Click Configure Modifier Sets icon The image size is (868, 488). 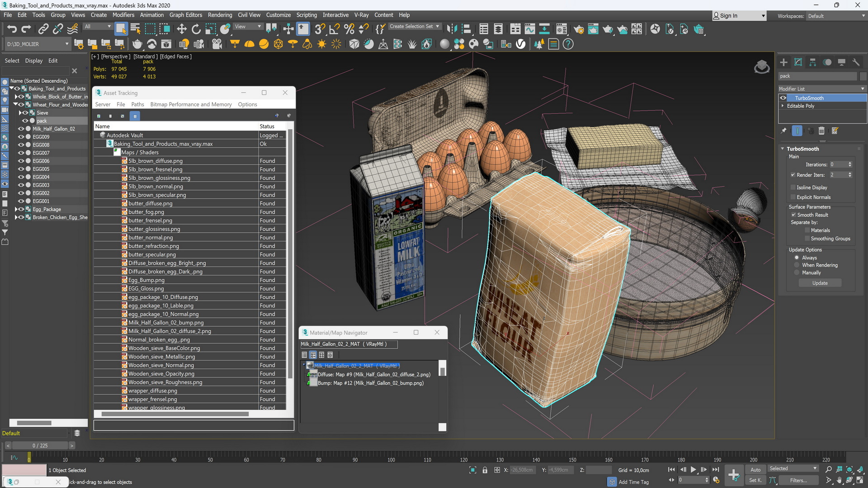click(x=835, y=131)
